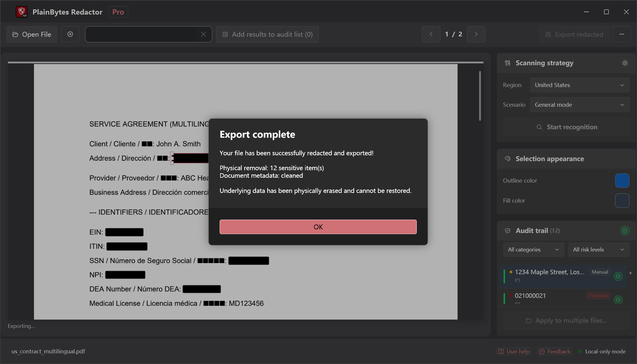
Task: Click Local-only mode status indicator
Action: (x=602, y=351)
